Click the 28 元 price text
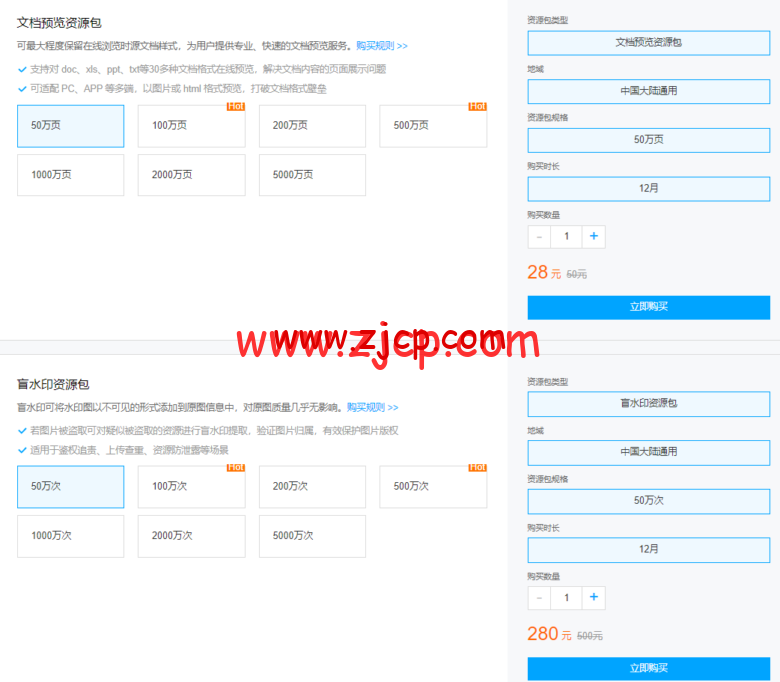 544,273
